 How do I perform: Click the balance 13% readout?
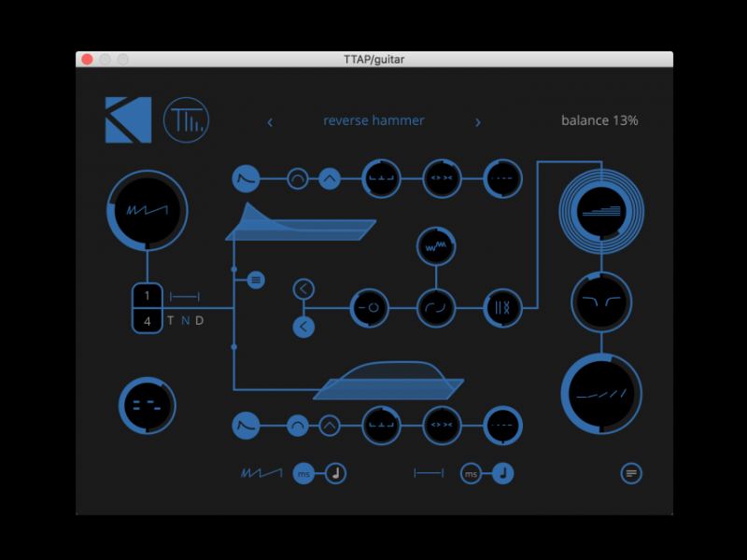[599, 120]
